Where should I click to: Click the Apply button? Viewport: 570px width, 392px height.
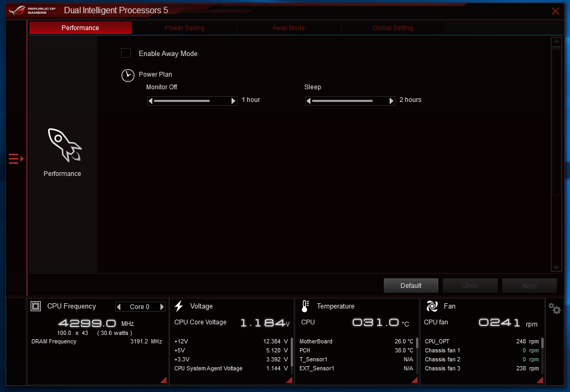pos(529,286)
